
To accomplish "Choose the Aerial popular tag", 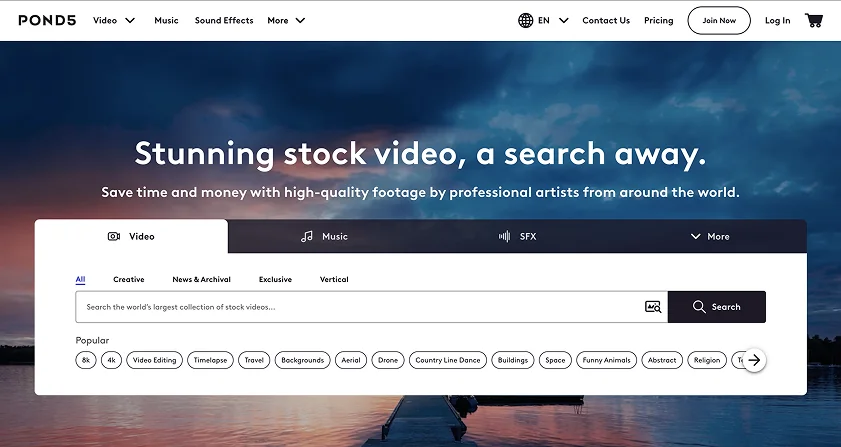I will [351, 360].
